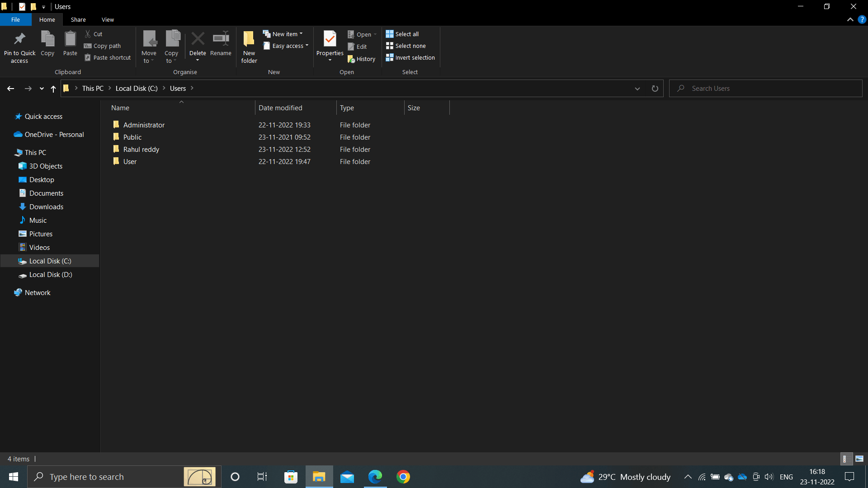Switch to the View tab
The height and width of the screenshot is (488, 868).
(108, 19)
